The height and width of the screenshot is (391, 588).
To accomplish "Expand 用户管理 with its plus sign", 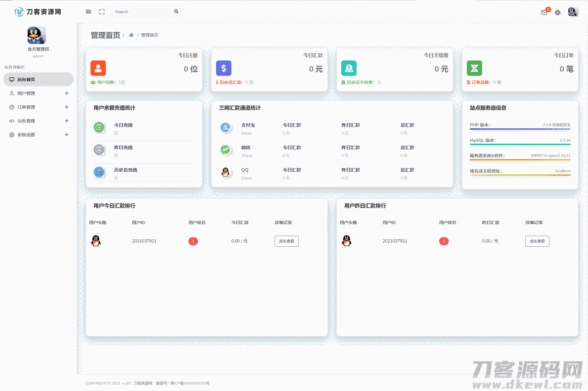I will tap(67, 93).
